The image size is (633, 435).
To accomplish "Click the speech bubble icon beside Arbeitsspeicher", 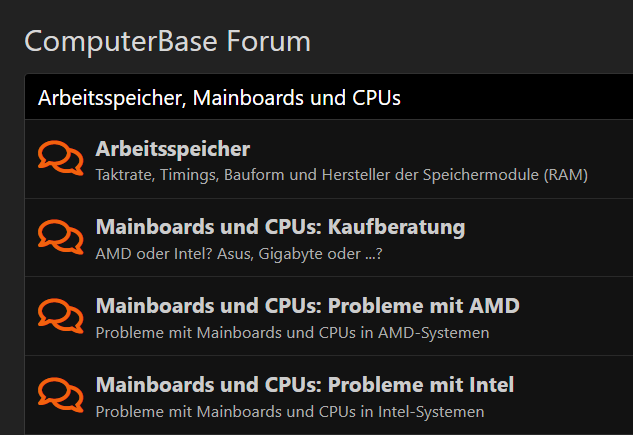I will tap(60, 159).
